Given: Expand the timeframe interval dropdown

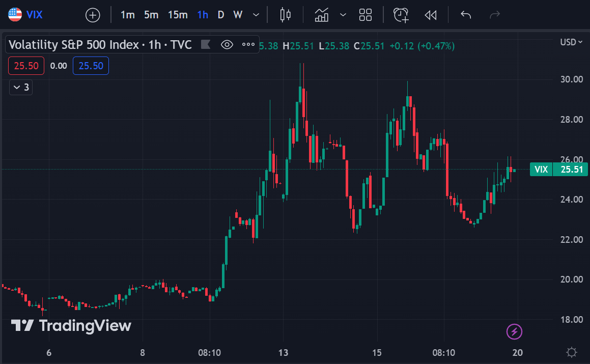Looking at the screenshot, I should pos(256,15).
